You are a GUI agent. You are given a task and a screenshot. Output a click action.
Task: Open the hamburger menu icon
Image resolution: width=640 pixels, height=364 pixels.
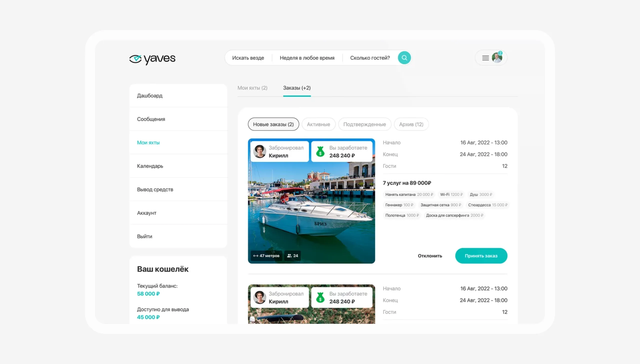click(485, 58)
